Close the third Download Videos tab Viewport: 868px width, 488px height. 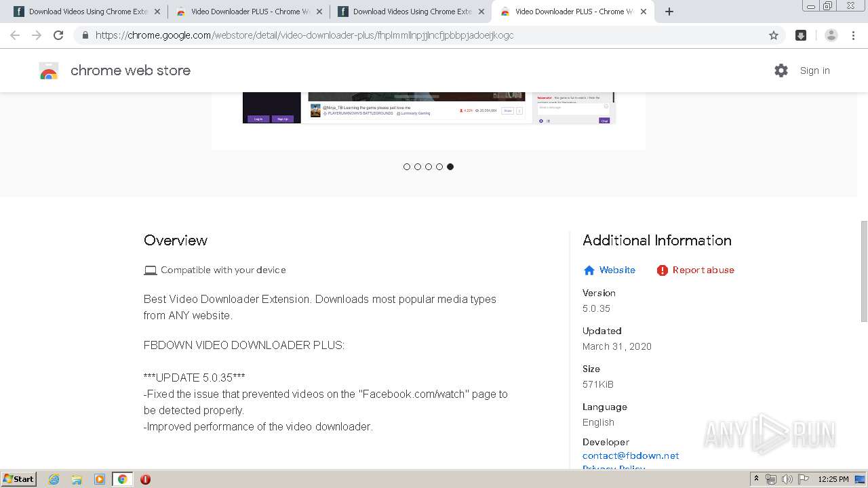click(x=481, y=12)
